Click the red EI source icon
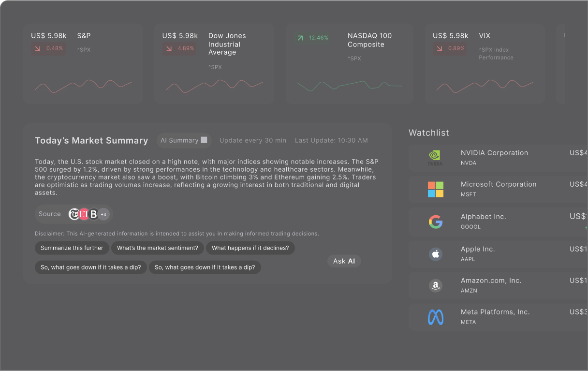The image size is (588, 371). point(84,214)
